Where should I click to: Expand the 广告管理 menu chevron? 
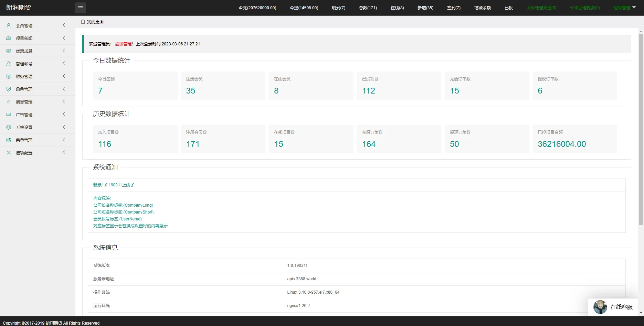(64, 115)
